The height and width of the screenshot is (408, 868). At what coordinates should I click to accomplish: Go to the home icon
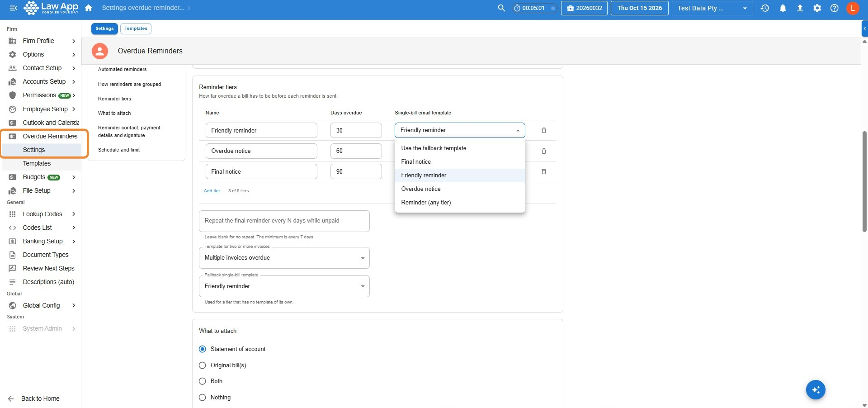click(89, 8)
